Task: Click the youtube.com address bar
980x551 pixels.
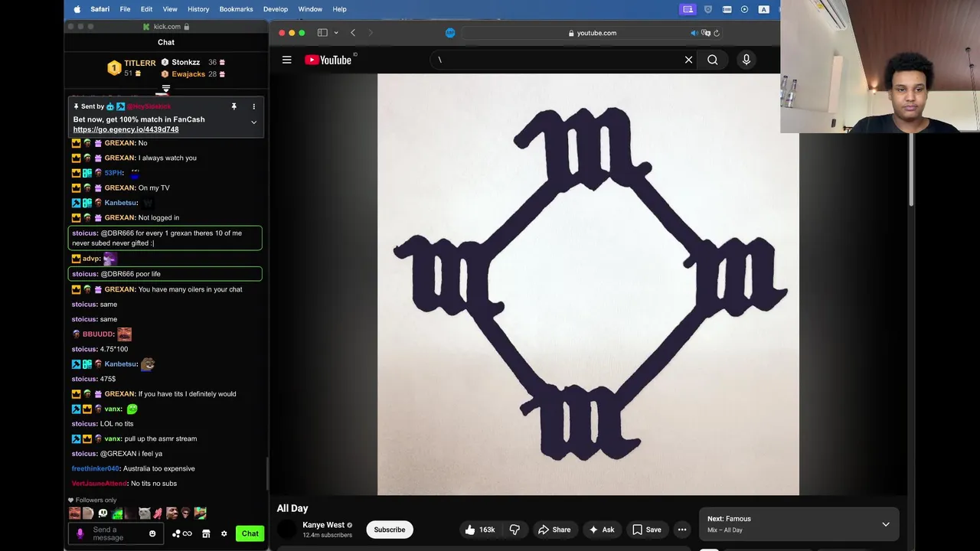Action: click(593, 33)
